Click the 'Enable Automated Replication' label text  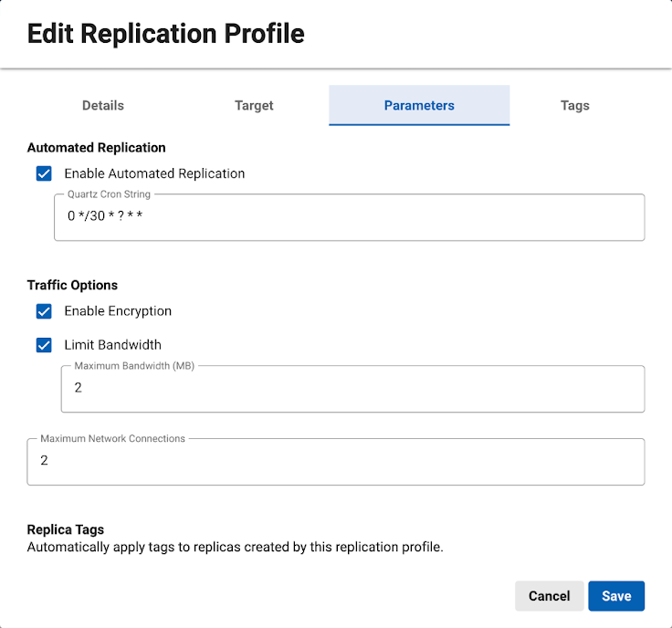tap(154, 173)
